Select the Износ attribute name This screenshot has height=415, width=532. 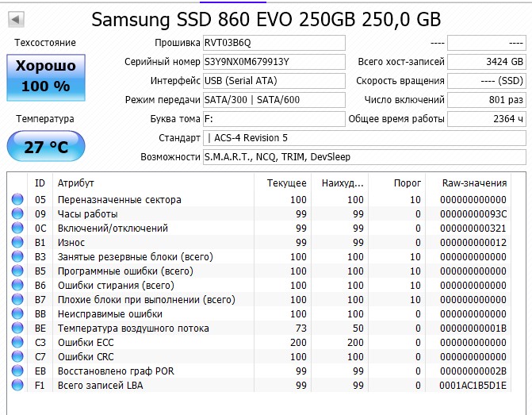coord(71,243)
